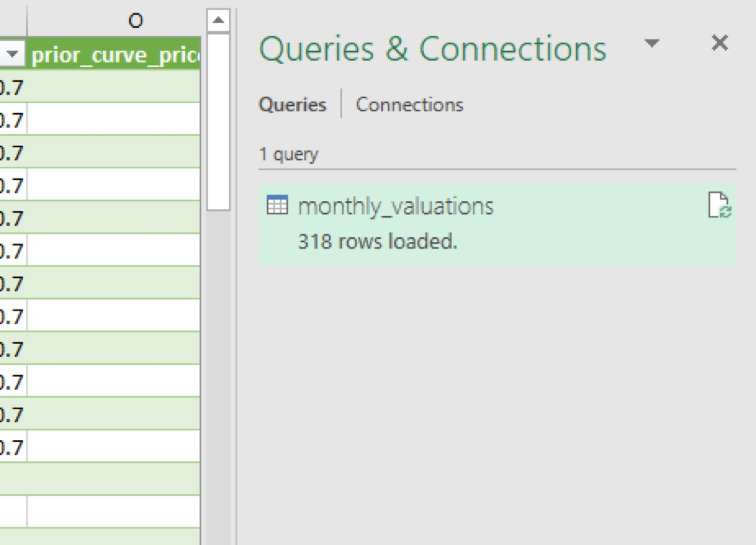Click the "318 rows loaded." status text
Screen dimensions: 756x545
coord(377,242)
